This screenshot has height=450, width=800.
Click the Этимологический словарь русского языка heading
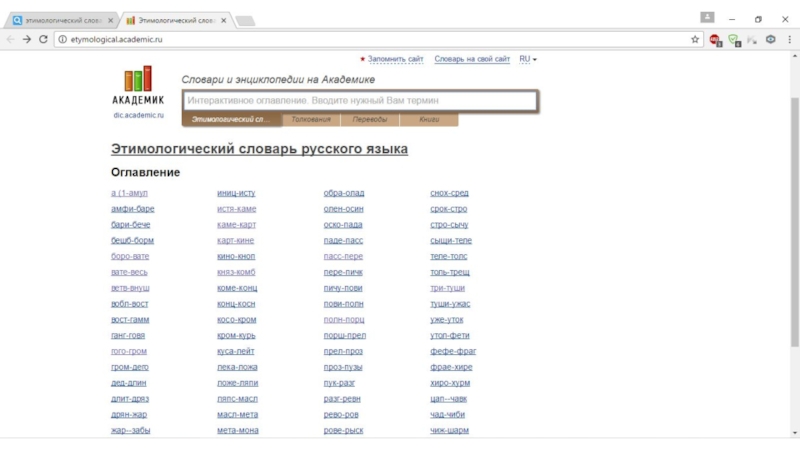(259, 149)
